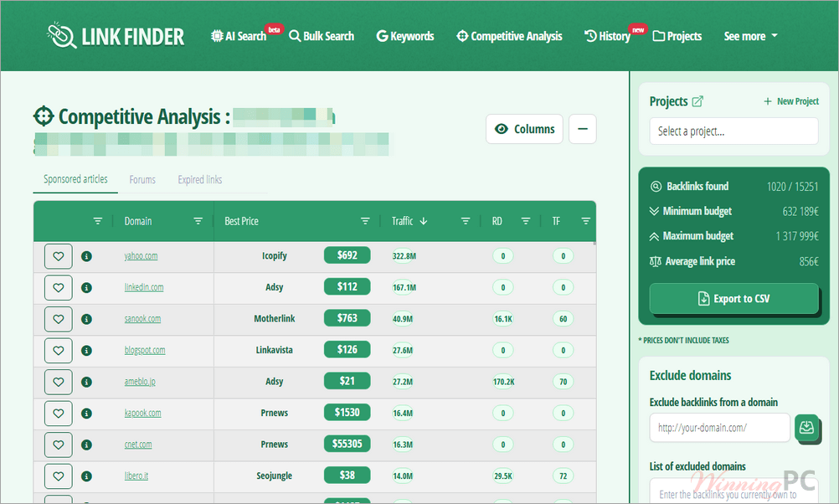This screenshot has width=839, height=504.
Task: Open the yahoo.com domain link
Action: [x=141, y=255]
